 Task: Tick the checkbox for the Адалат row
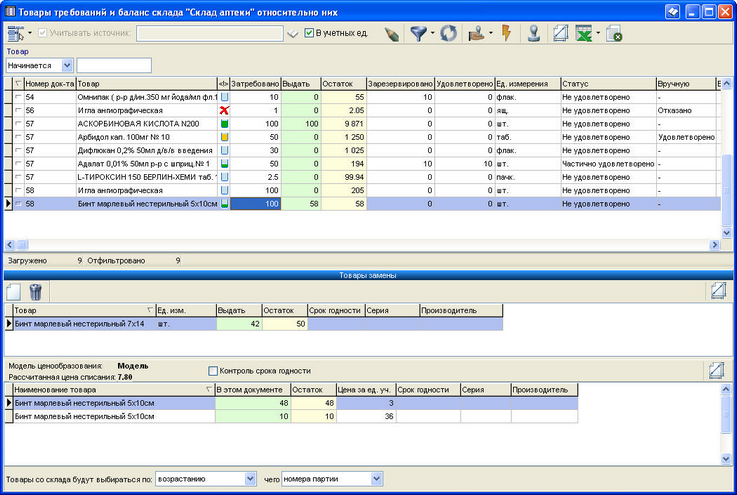(18, 164)
